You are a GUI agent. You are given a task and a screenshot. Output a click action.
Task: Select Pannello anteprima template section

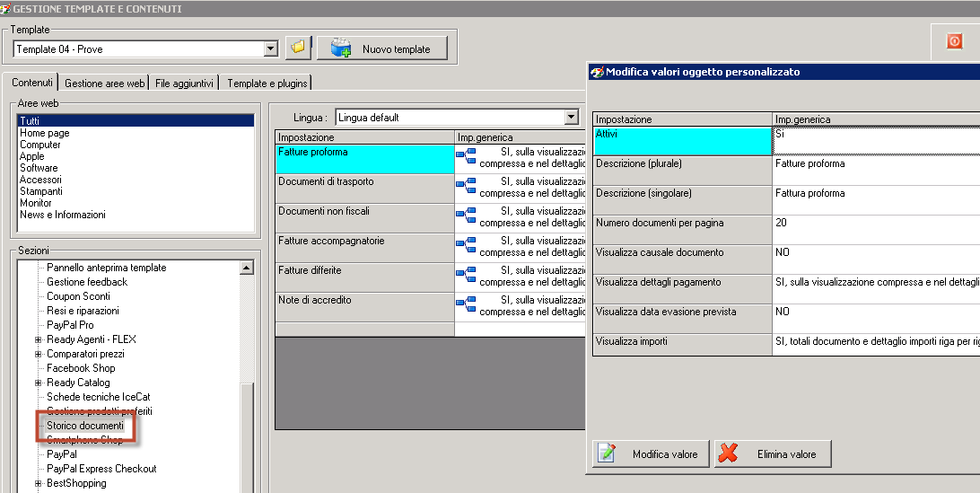pos(106,268)
